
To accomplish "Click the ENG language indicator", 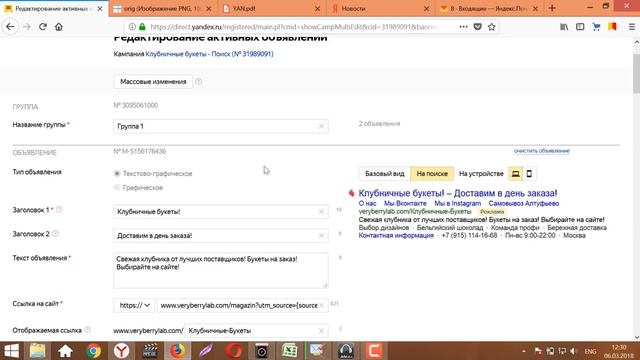I will [590, 351].
